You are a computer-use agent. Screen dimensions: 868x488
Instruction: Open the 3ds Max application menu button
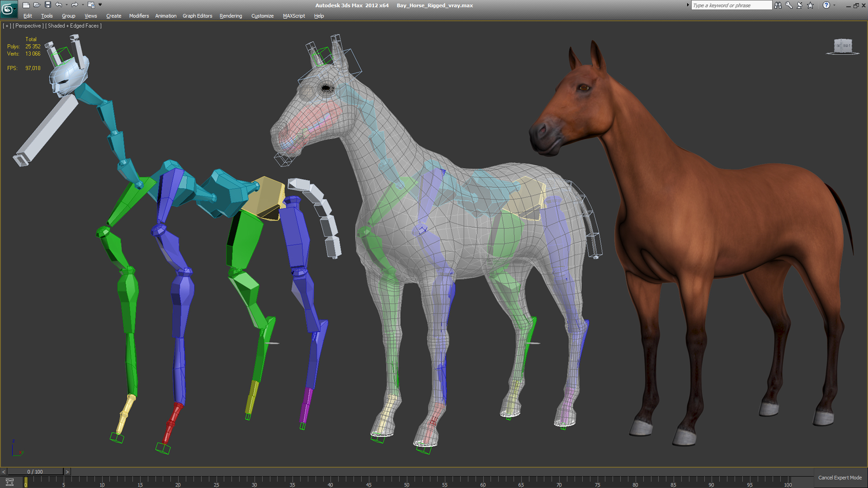point(8,9)
